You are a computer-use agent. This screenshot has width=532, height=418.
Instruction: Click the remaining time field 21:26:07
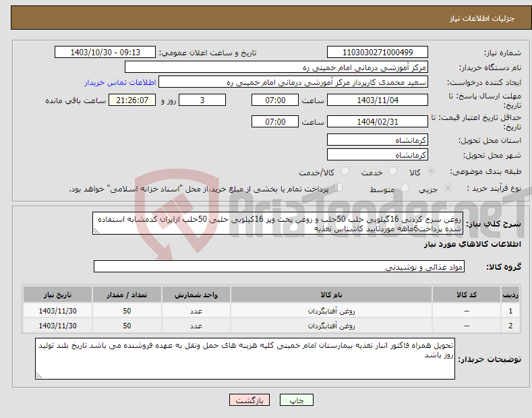pyautogui.click(x=132, y=100)
